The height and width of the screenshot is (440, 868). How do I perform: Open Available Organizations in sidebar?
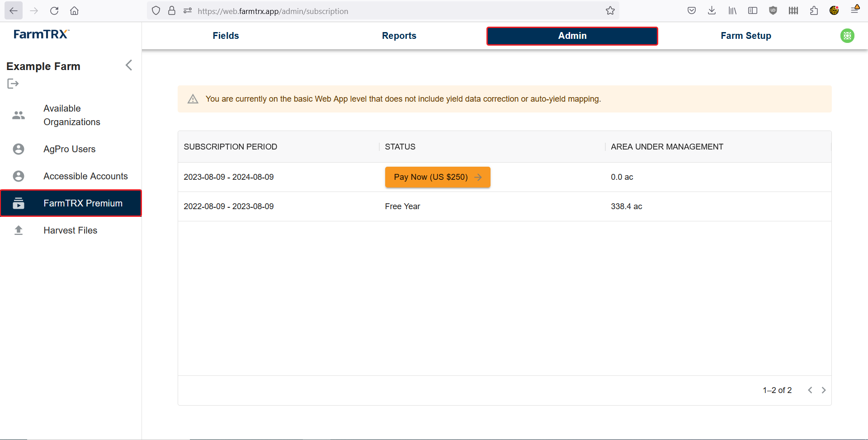tap(71, 115)
